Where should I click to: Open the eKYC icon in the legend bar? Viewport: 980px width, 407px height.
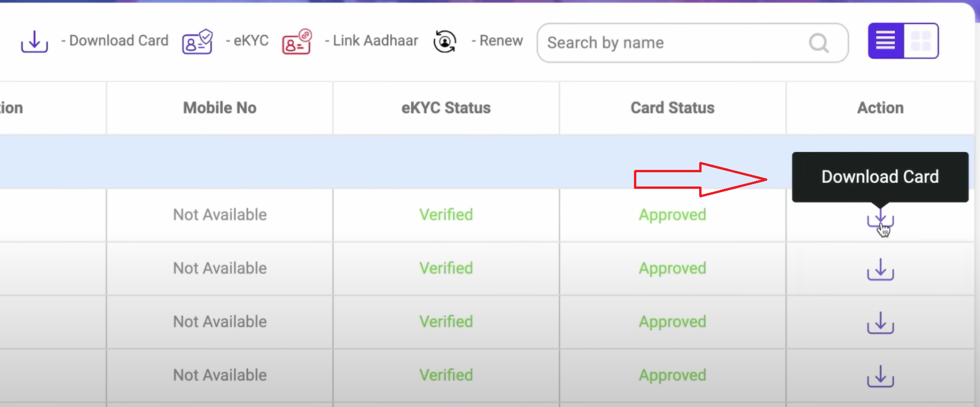click(197, 42)
